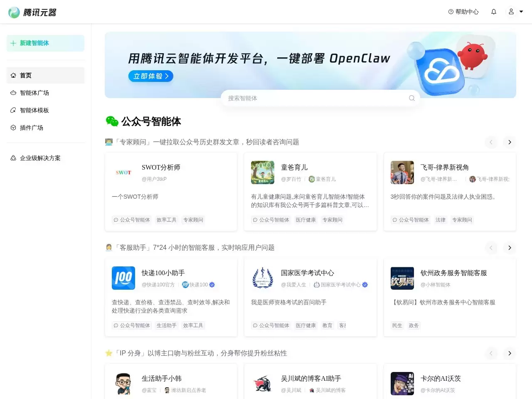Screen dimensions: 532x399
Task: Click 新建智能体 button
Action: pos(45,43)
